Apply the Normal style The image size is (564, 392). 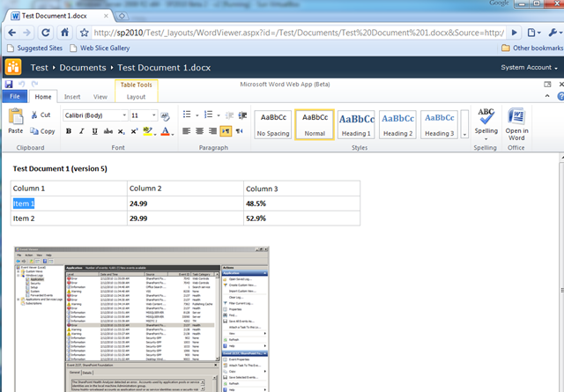(x=315, y=125)
